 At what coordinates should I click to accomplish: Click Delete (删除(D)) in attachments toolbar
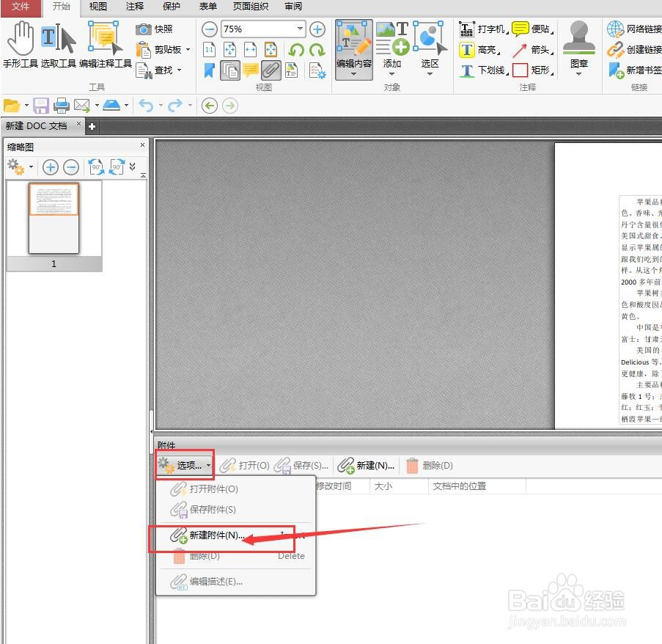coord(430,465)
